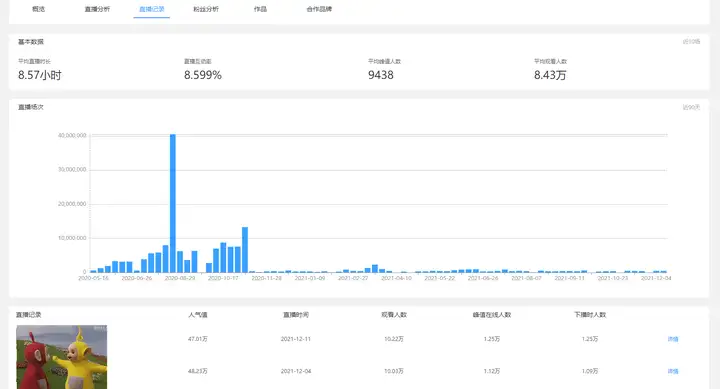Click the 直播场次 chart title
Image resolution: width=720 pixels, height=389 pixels.
31,107
